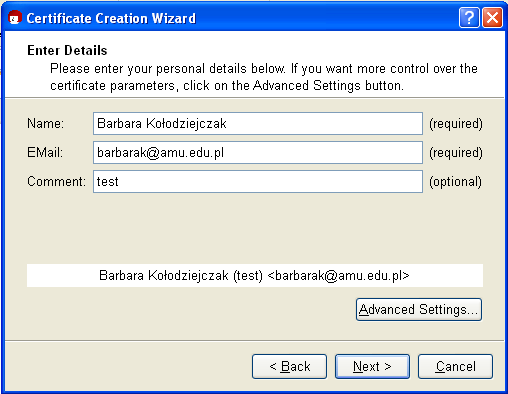Click the "(required)" hint beside Name
Image resolution: width=508 pixels, height=394 pixels.
456,124
